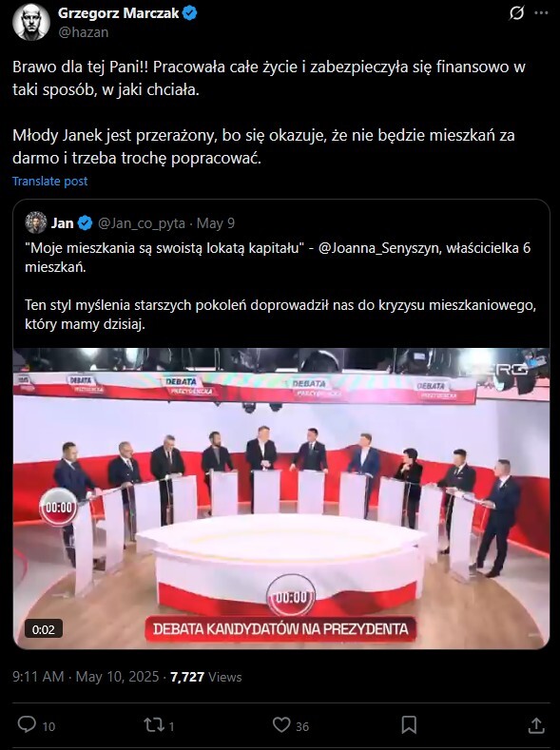Click the repost arrows icon

point(154,725)
